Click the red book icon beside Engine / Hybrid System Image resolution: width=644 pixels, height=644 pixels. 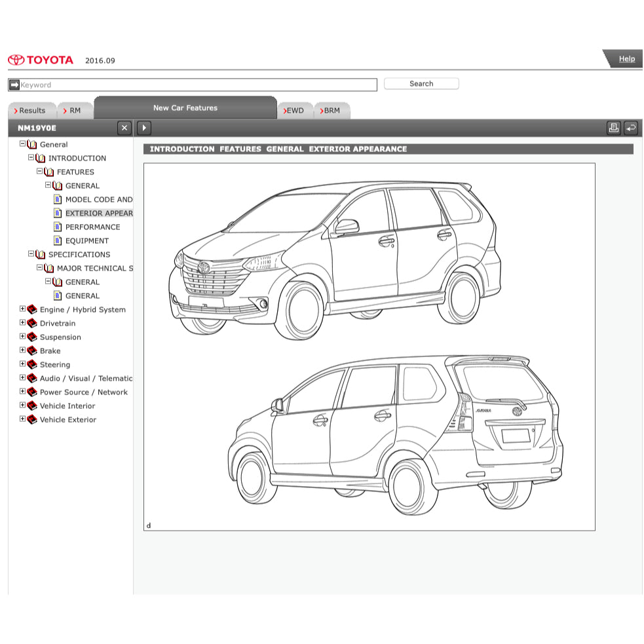pos(31,309)
